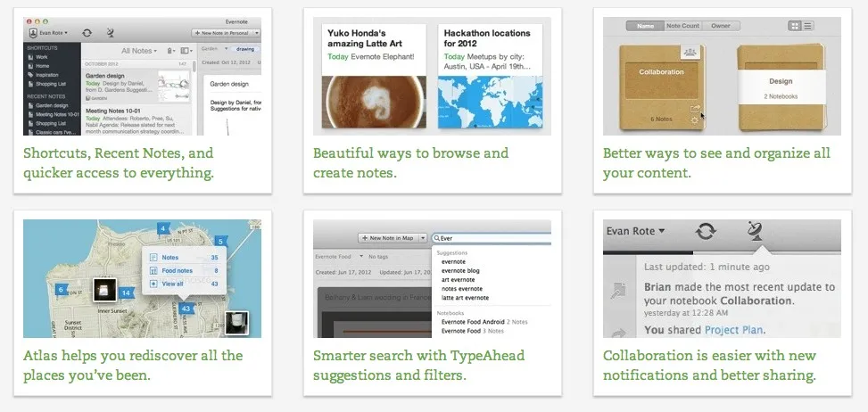868x412 pixels.
Task: Click photo thumbnail near Inner Sunset on map
Action: coord(104,289)
